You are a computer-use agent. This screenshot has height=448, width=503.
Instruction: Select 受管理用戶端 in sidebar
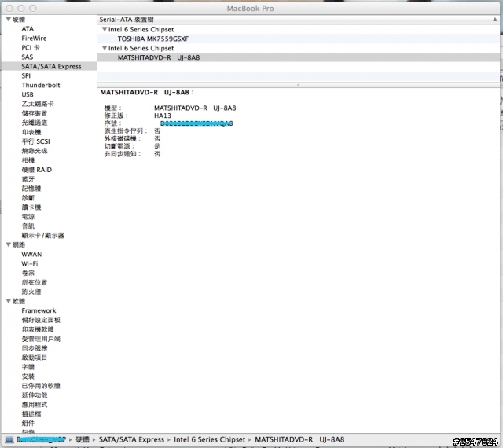tap(41, 339)
